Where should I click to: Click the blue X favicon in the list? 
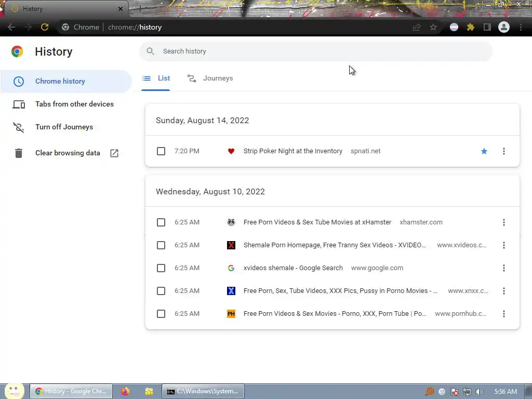231,291
